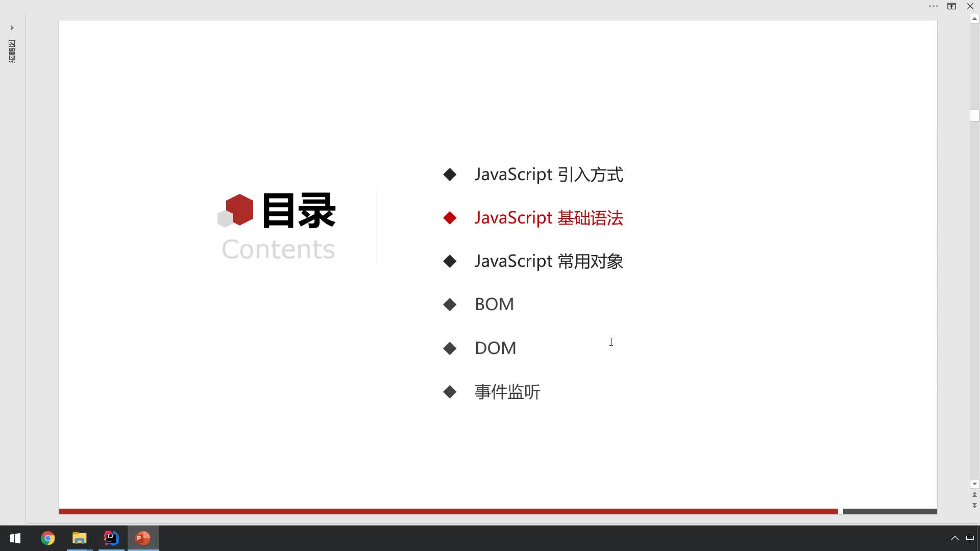Click the PowerPoint taskbar icon

(x=143, y=538)
